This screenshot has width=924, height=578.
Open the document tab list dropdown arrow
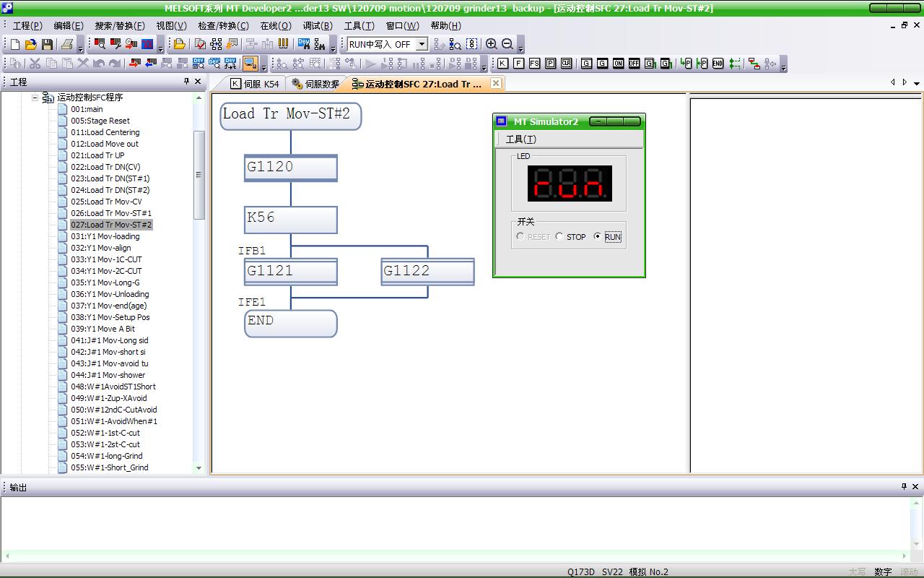click(x=917, y=83)
